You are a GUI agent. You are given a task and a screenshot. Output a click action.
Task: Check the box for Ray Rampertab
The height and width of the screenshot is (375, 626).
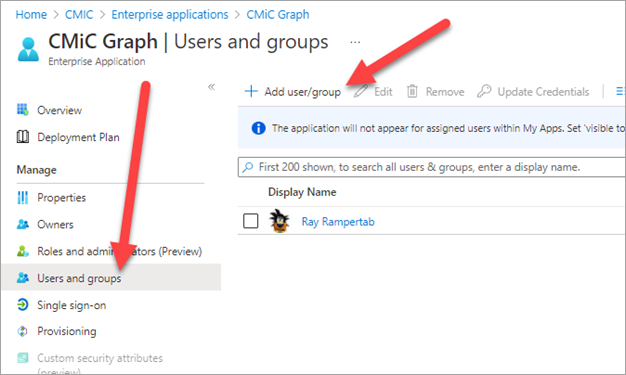click(250, 220)
